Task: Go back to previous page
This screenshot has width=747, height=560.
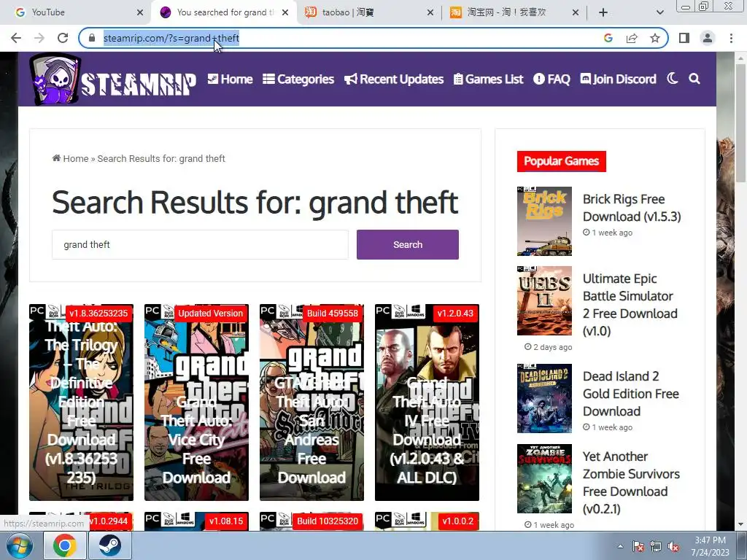Action: coord(16,38)
